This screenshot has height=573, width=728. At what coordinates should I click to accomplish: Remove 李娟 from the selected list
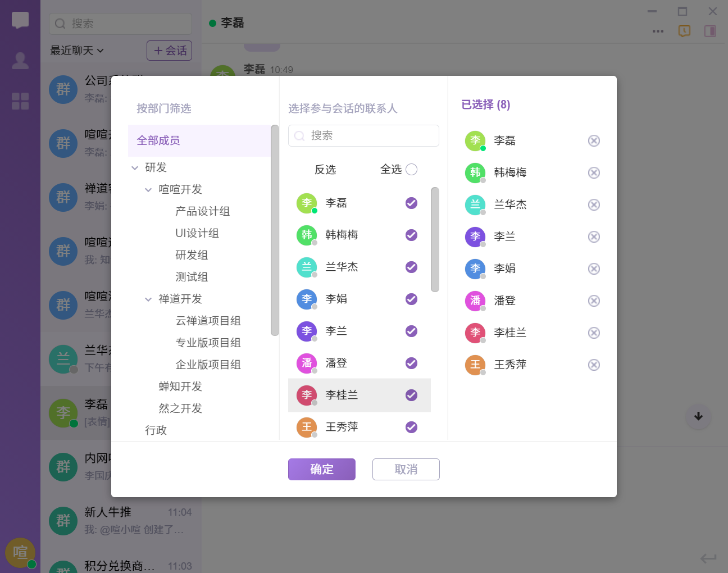coord(594,269)
